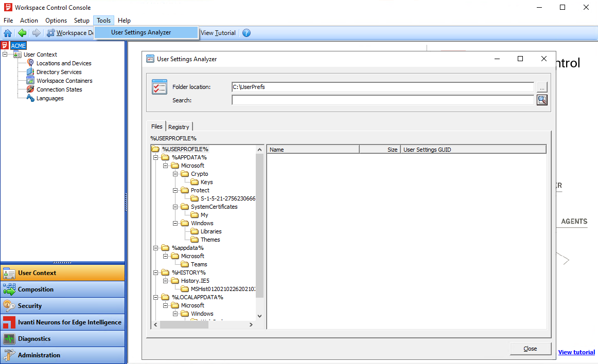
Task: Collapse the Crypto folder node
Action: point(175,174)
